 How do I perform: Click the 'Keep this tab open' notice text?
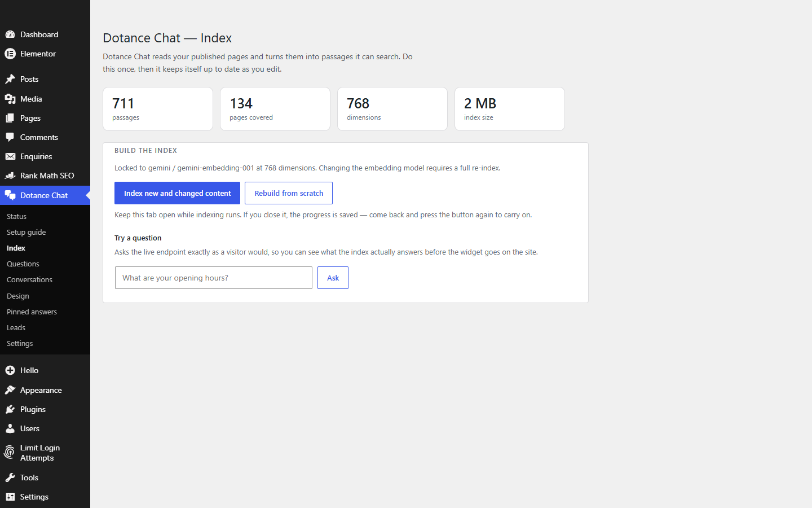(x=323, y=215)
